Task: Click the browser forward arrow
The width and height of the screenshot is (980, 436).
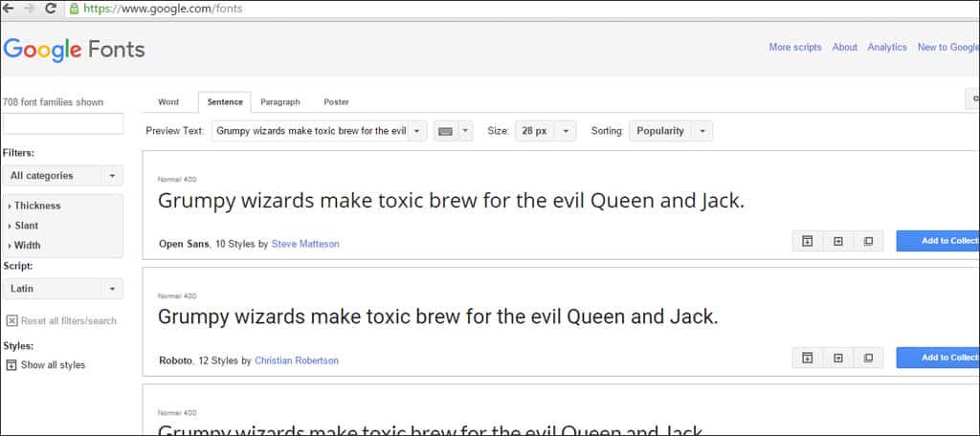Action: click(29, 8)
